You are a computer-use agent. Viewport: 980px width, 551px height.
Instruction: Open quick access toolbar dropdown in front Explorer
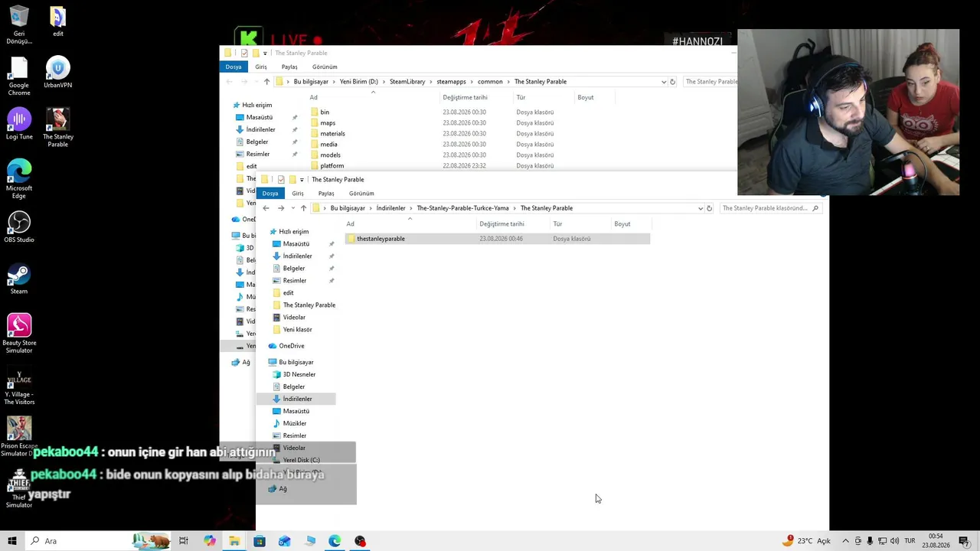pyautogui.click(x=302, y=180)
